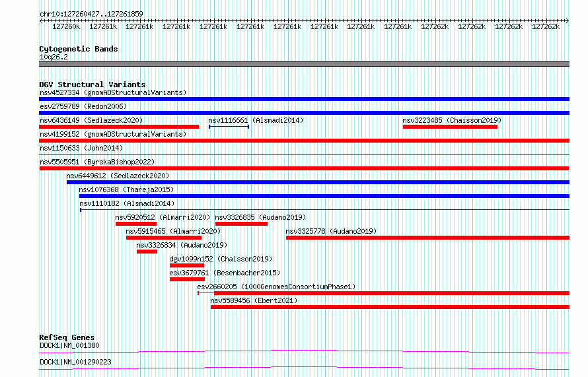Image resolution: width=588 pixels, height=377 pixels.
Task: Open the nsv1110182 (Alsmadi2014) label
Action: [127, 203]
